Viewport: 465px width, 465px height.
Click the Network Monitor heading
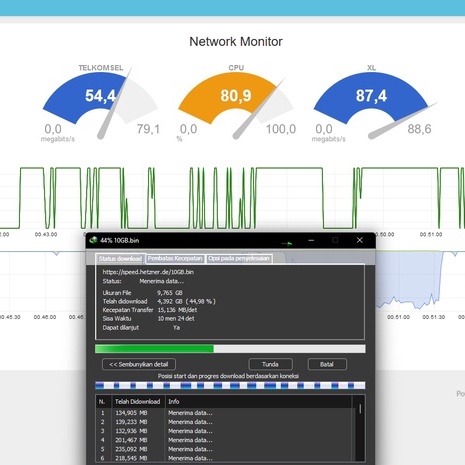coord(236,42)
